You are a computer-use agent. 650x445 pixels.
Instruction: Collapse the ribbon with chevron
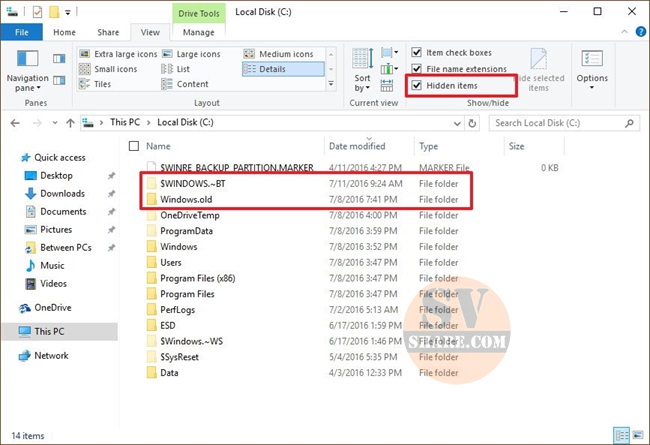(624, 32)
